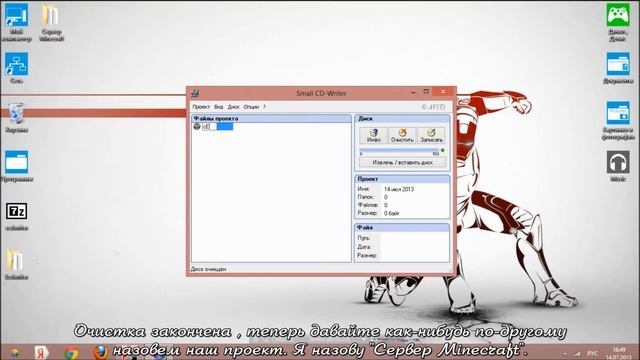The image size is (640, 360).
Task: Click the status bar text Диск очищен
Action: point(208,269)
